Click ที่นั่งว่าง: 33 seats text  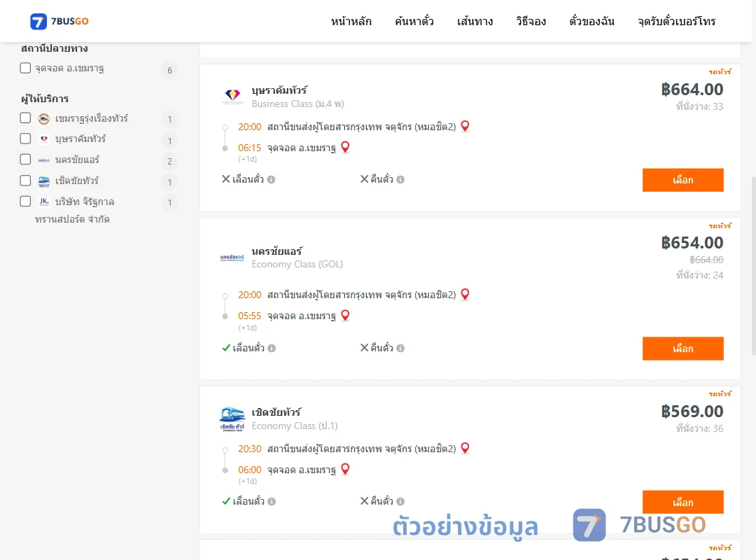[x=699, y=106]
